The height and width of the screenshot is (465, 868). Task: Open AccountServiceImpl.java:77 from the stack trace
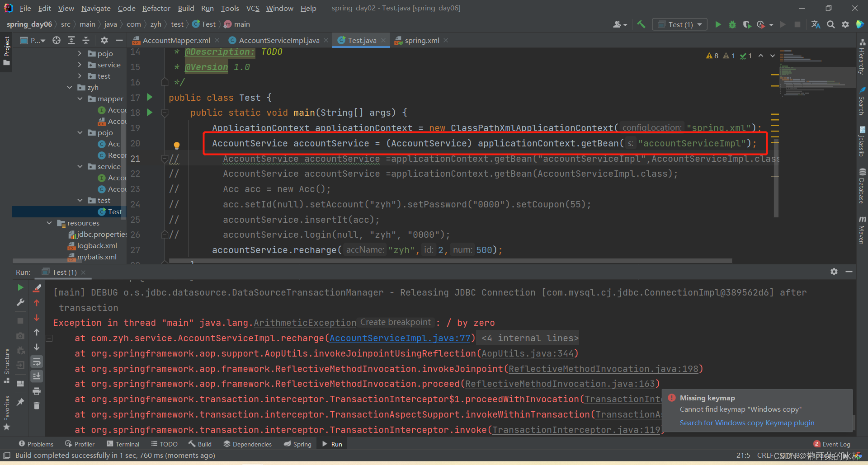[x=401, y=338]
